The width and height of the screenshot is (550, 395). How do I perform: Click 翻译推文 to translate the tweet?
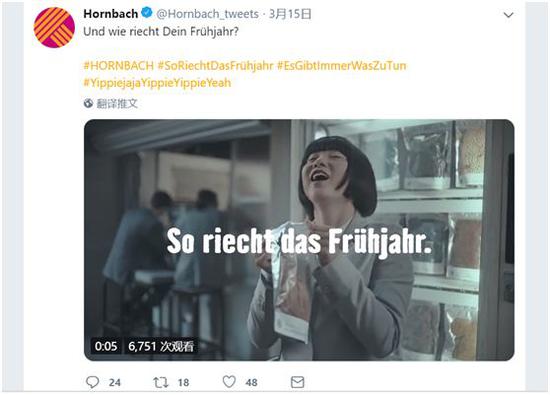(117, 103)
